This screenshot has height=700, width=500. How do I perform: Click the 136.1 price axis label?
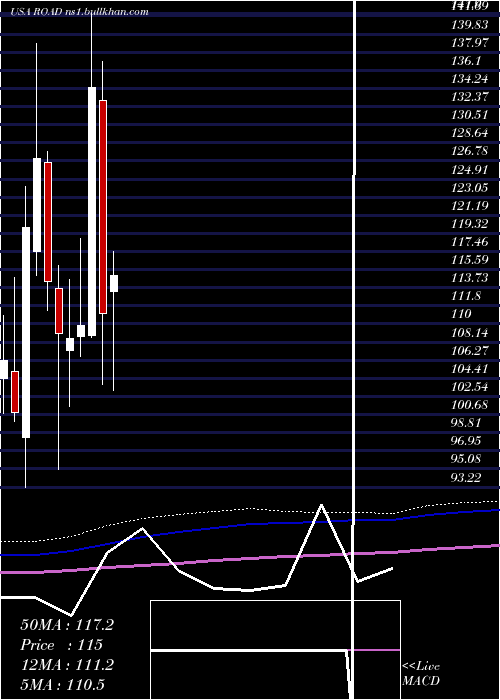pos(467,61)
